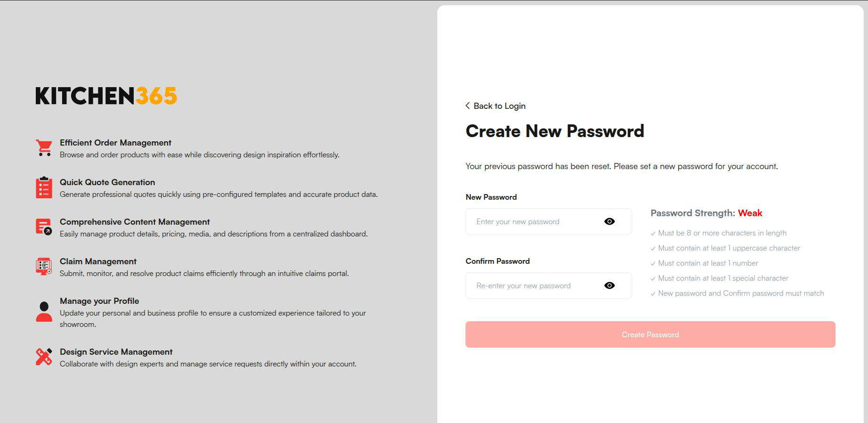Click the special character requirement row

coord(723,278)
